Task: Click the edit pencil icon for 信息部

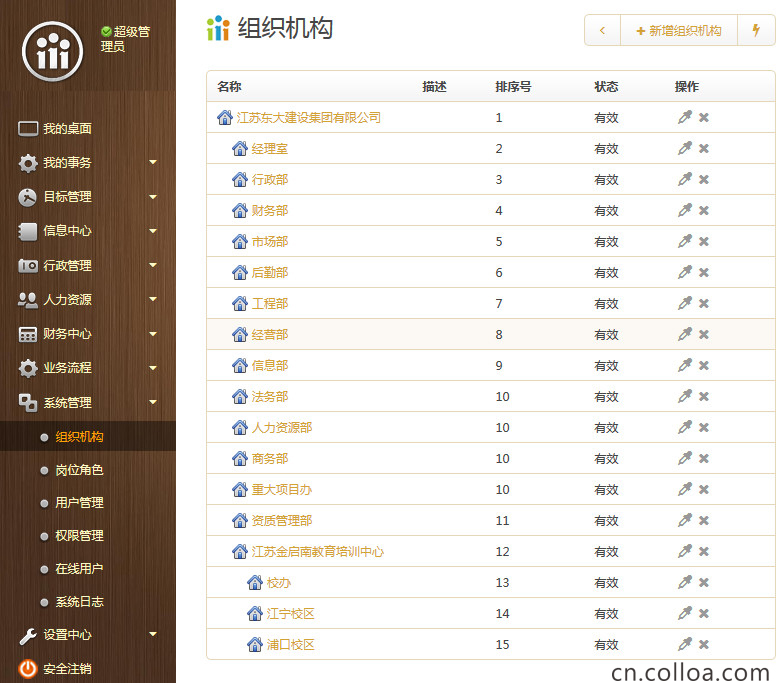Action: (684, 365)
